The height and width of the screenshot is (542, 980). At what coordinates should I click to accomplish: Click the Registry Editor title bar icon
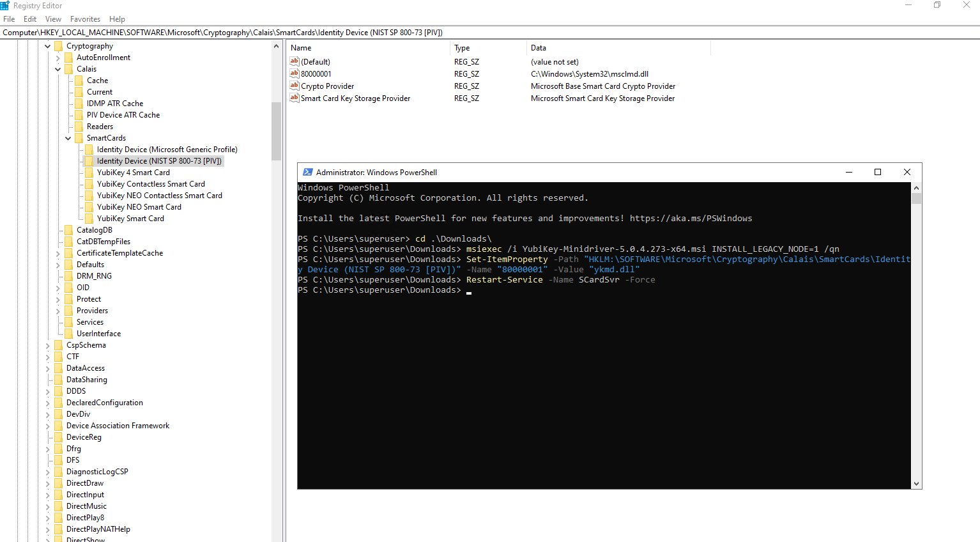pyautogui.click(x=5, y=5)
